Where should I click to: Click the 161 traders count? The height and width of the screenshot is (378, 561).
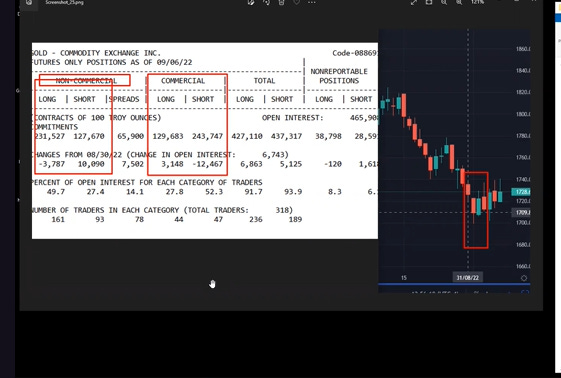(58, 220)
